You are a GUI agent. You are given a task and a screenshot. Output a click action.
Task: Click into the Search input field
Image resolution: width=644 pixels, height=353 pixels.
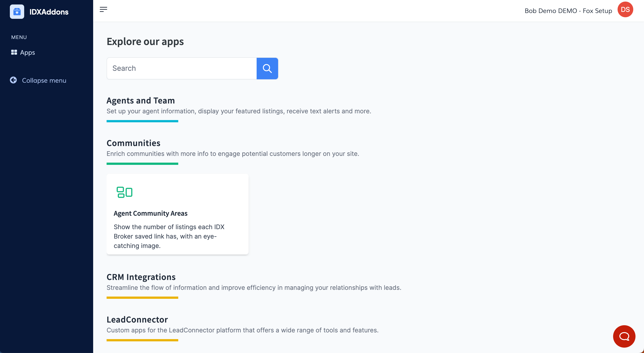[182, 69]
